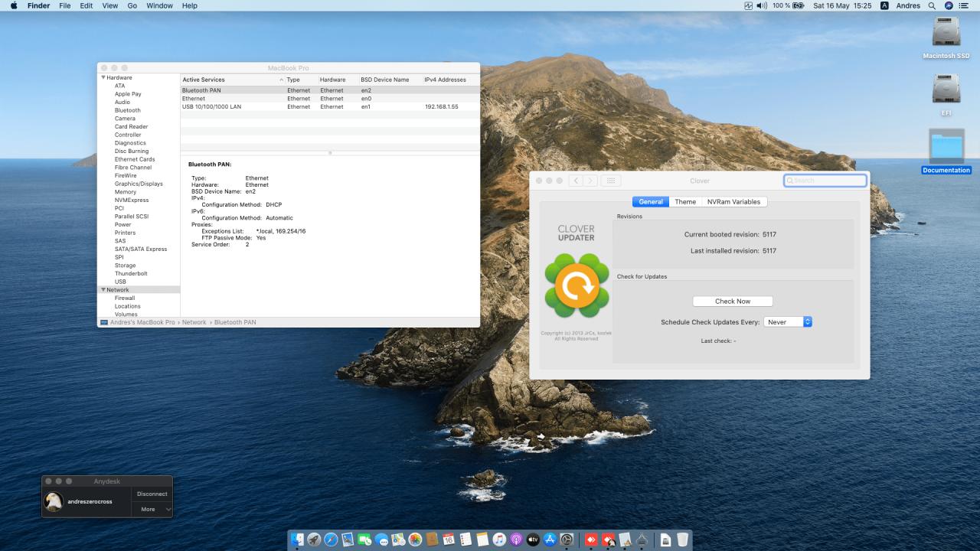
Task: Select Graphics/Displays in Hardware sidebar
Action: pos(139,184)
